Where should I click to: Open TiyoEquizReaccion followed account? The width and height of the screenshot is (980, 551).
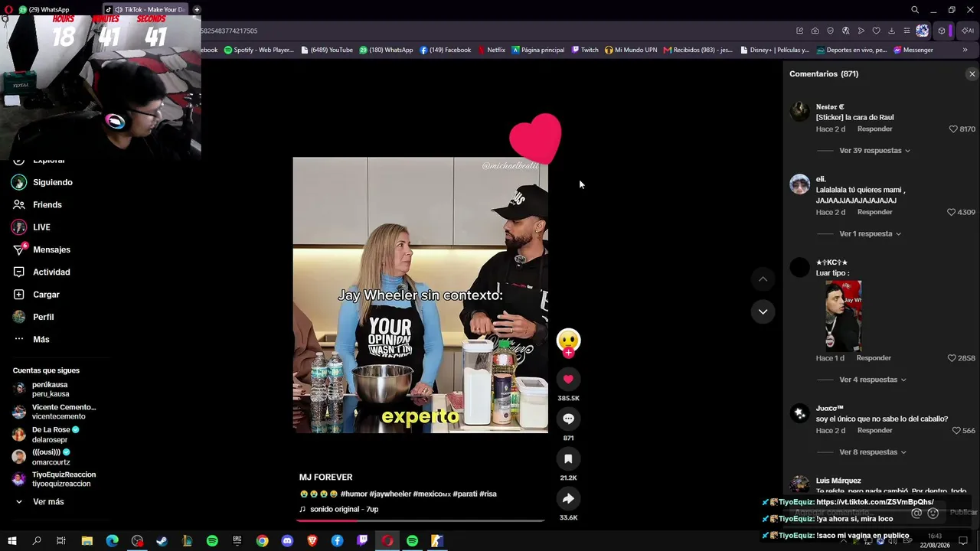pyautogui.click(x=54, y=479)
